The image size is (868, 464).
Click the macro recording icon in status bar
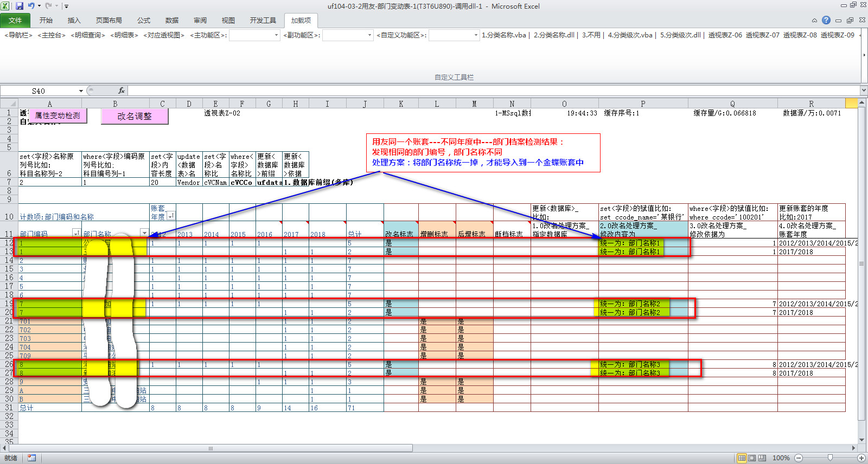31,458
